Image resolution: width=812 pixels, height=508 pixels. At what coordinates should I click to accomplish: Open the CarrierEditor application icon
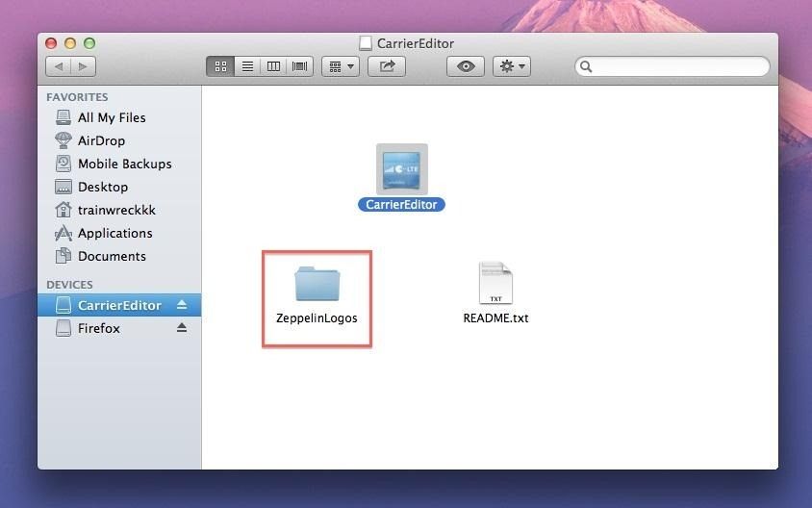click(x=401, y=169)
